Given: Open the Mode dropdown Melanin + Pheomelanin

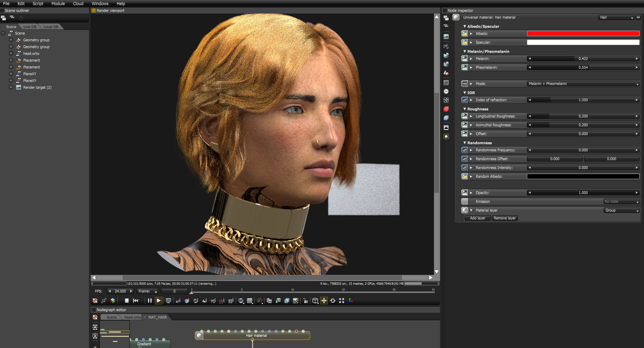Looking at the screenshot, I should (583, 84).
